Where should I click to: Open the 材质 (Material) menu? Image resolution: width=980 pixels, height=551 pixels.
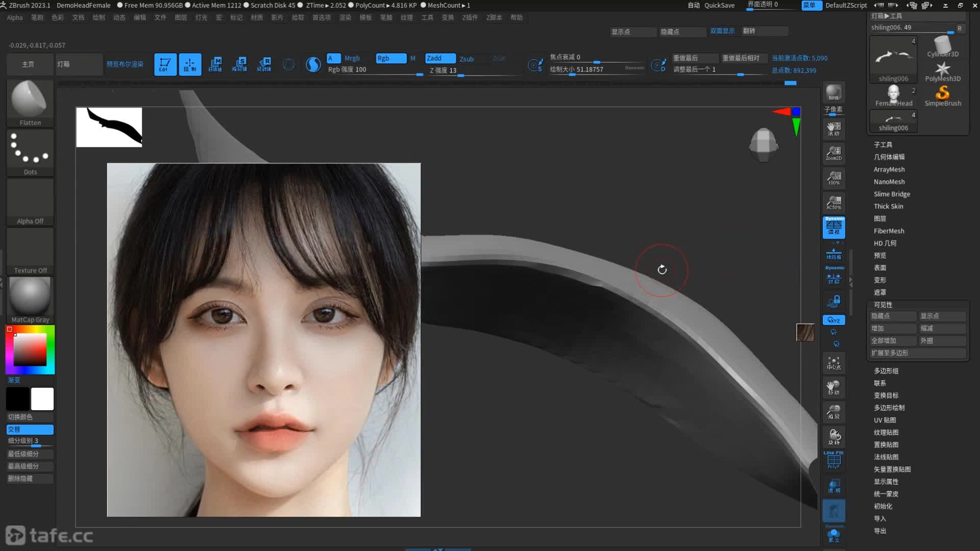tap(257, 17)
